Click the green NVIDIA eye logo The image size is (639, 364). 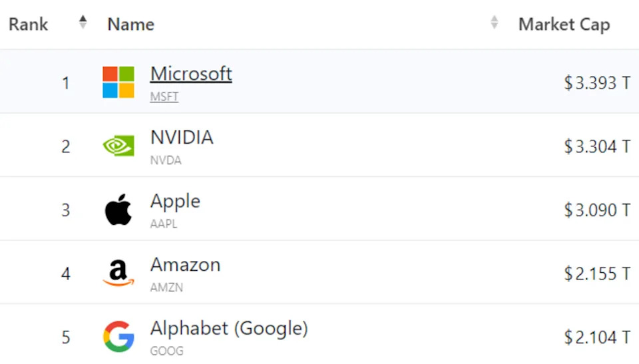click(x=118, y=146)
